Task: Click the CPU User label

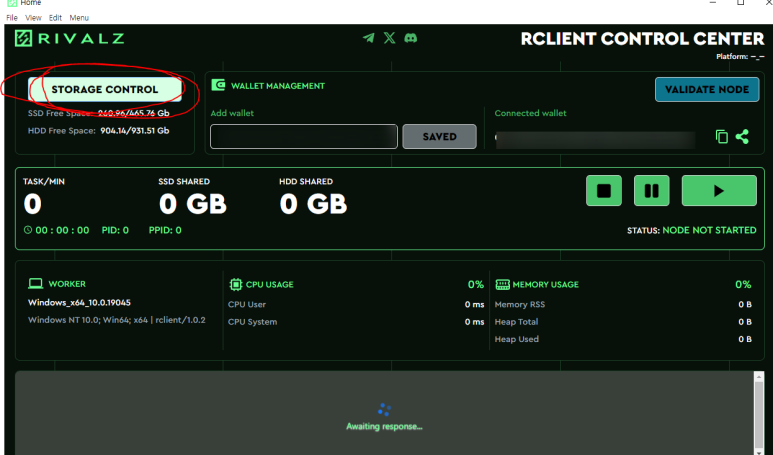Action: [246, 305]
